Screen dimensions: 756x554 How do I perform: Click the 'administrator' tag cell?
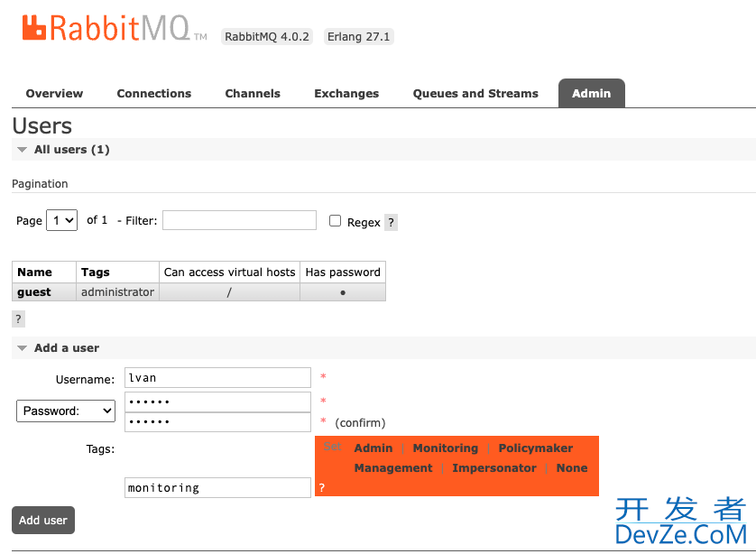coord(117,292)
